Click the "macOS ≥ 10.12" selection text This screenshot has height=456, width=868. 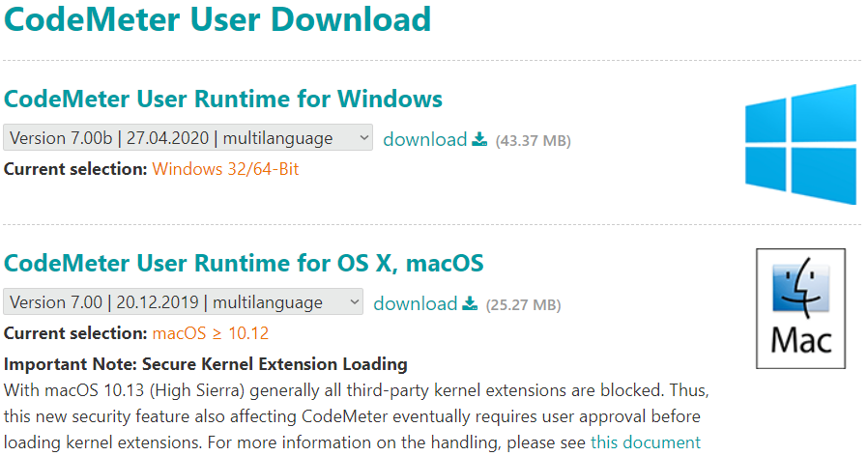[211, 333]
